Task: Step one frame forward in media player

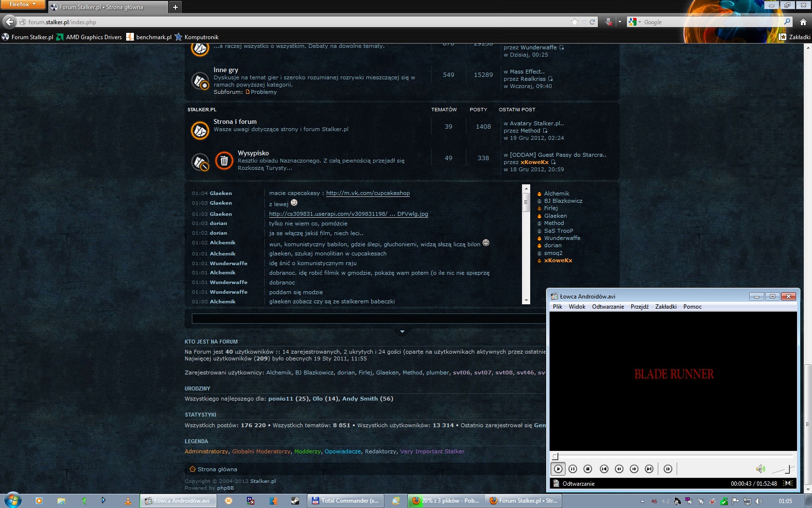Action: tap(668, 469)
